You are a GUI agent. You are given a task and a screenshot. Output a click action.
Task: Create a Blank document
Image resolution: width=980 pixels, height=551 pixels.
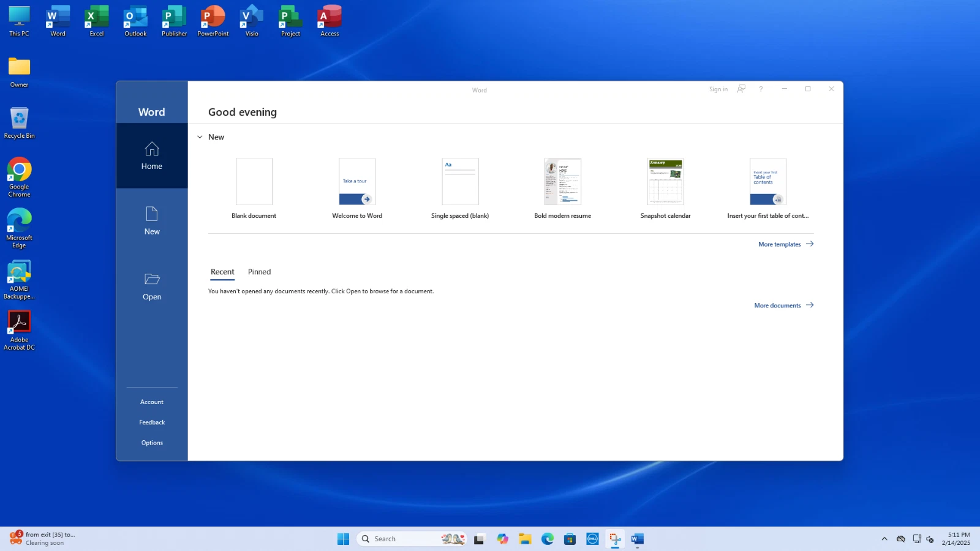click(254, 189)
